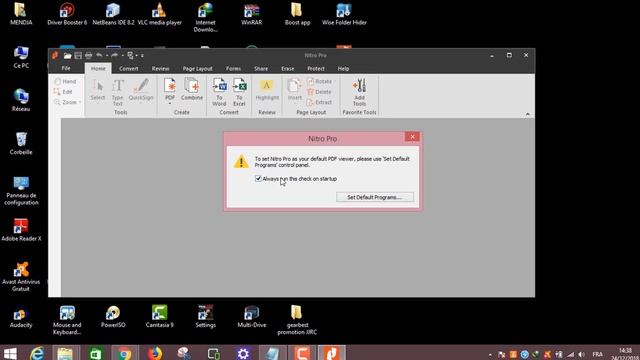This screenshot has height=360, width=640.
Task: Open Firefox from taskbar
Action: click(x=155, y=353)
